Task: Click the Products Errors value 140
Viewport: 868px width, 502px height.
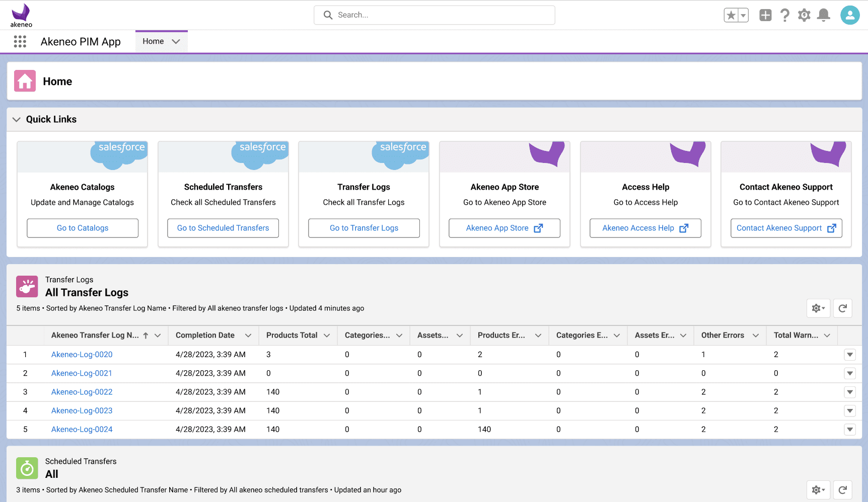Action: coord(484,429)
